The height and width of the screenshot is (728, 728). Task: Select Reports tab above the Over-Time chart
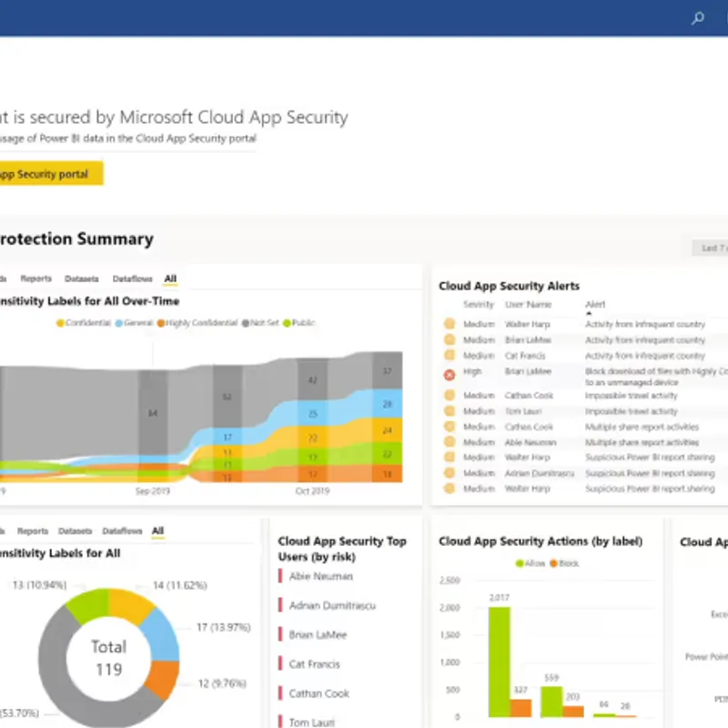point(35,278)
